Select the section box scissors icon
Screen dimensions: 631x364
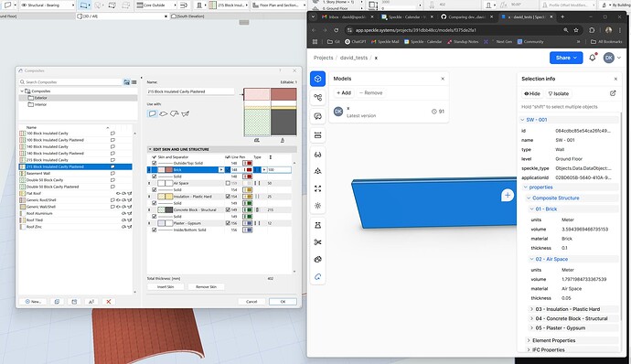pos(318,242)
